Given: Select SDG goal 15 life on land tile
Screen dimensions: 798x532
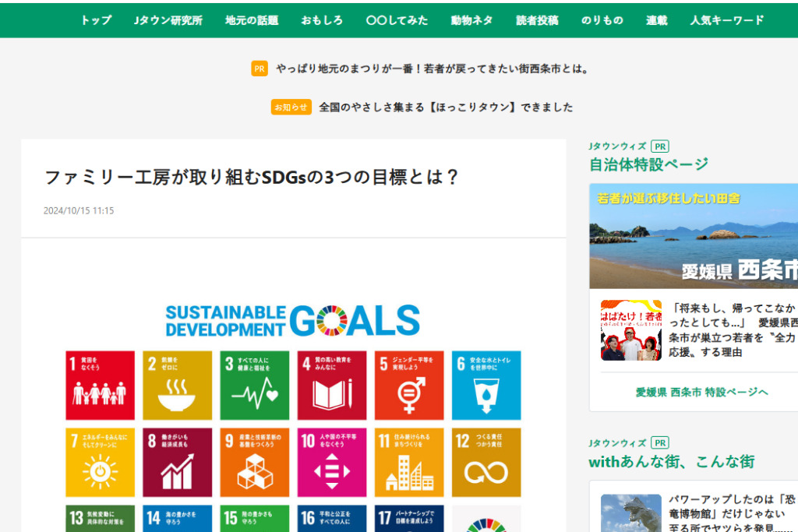Looking at the screenshot, I should click(x=255, y=518).
